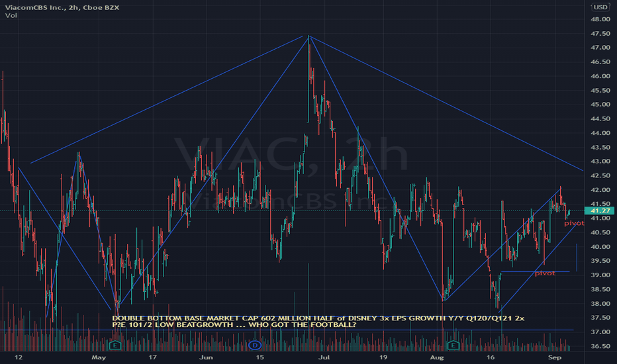Click the DOUBLE BOTTOM BASE text annotation

pyautogui.click(x=318, y=322)
